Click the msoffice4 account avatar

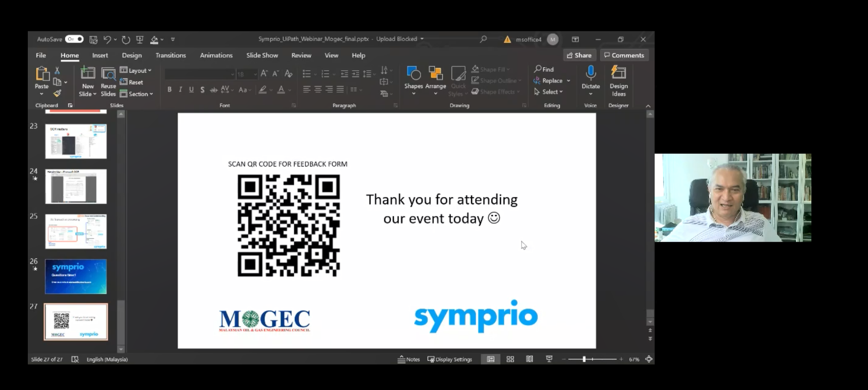pyautogui.click(x=553, y=39)
